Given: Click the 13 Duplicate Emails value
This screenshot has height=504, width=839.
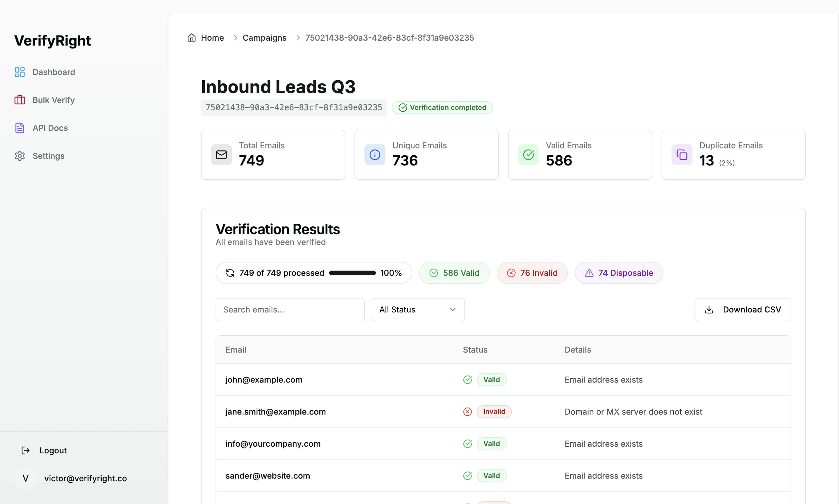Looking at the screenshot, I should pos(707,160).
